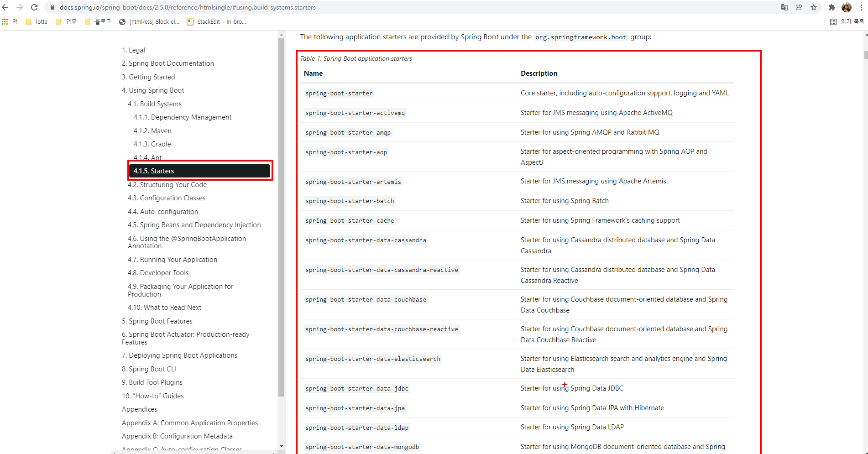The width and height of the screenshot is (868, 454).
Task: Open the StackEdit bookmark
Action: [x=217, y=21]
